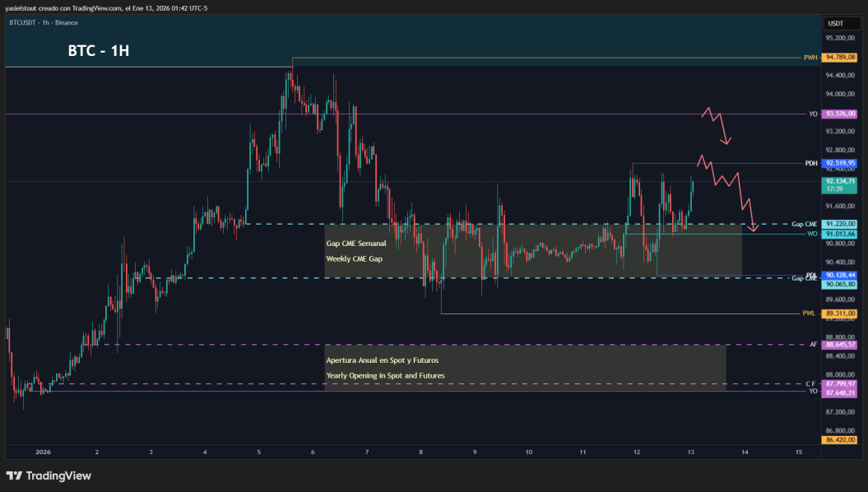Screen dimensions: 868x492
Task: Click the 'BTC - 1H' chart title text
Action: click(99, 50)
